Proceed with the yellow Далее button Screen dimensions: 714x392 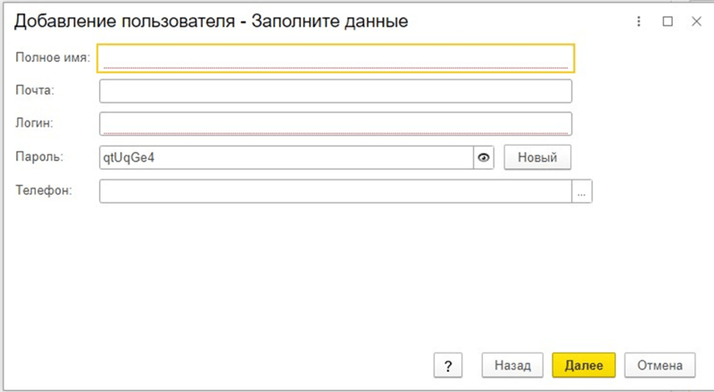click(584, 365)
